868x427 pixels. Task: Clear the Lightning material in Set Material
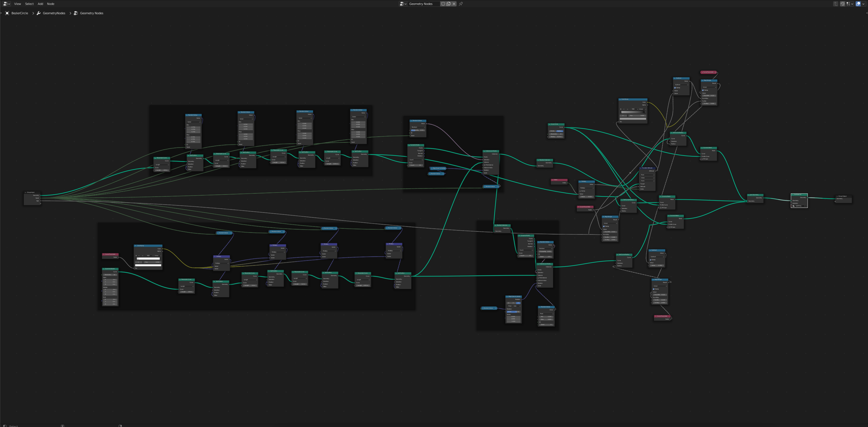point(805,206)
